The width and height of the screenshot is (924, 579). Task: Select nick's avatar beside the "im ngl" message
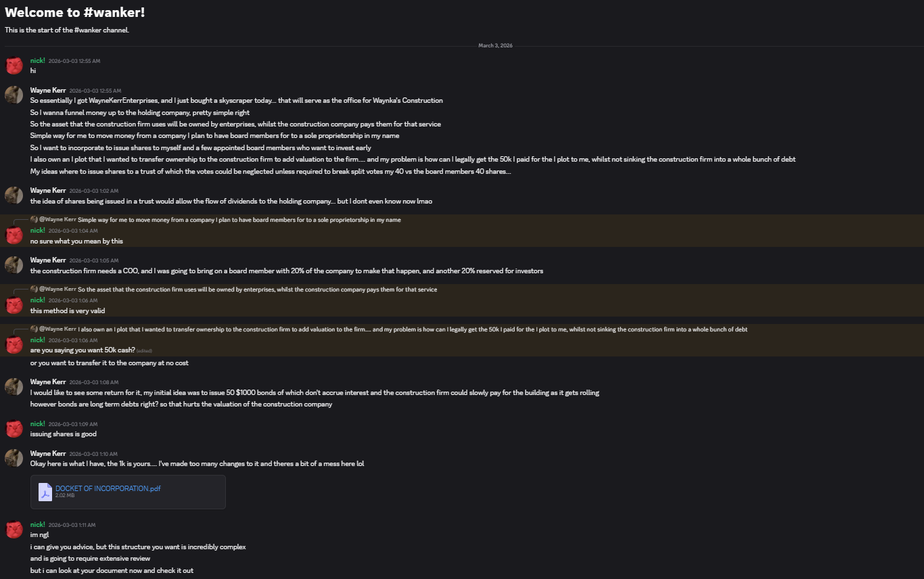[14, 529]
